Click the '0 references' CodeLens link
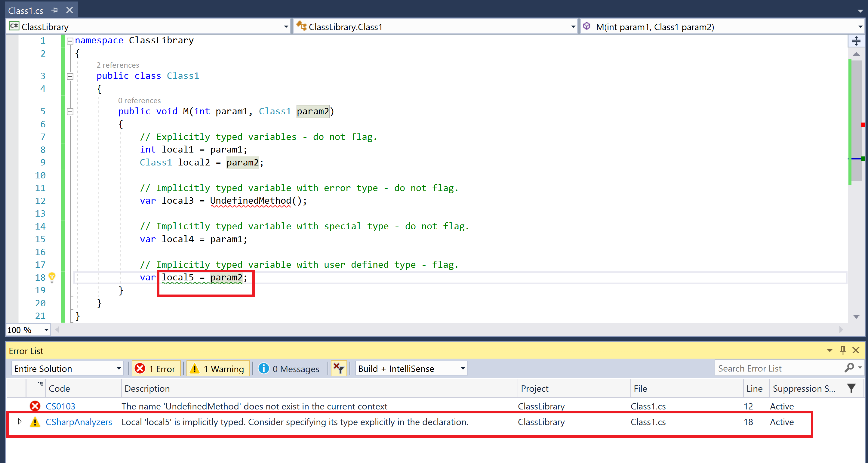 [139, 100]
